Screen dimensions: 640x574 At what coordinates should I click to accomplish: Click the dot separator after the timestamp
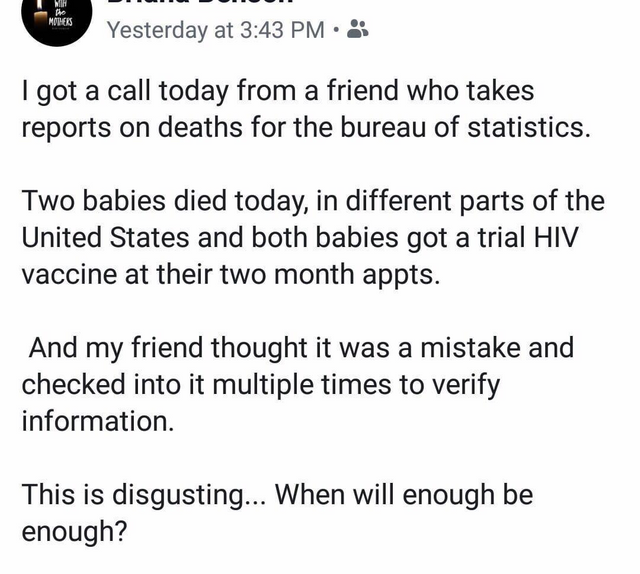tap(336, 30)
